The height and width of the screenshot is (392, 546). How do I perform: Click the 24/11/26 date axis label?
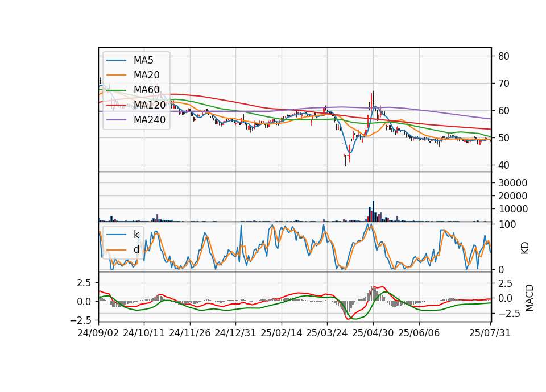190,333
